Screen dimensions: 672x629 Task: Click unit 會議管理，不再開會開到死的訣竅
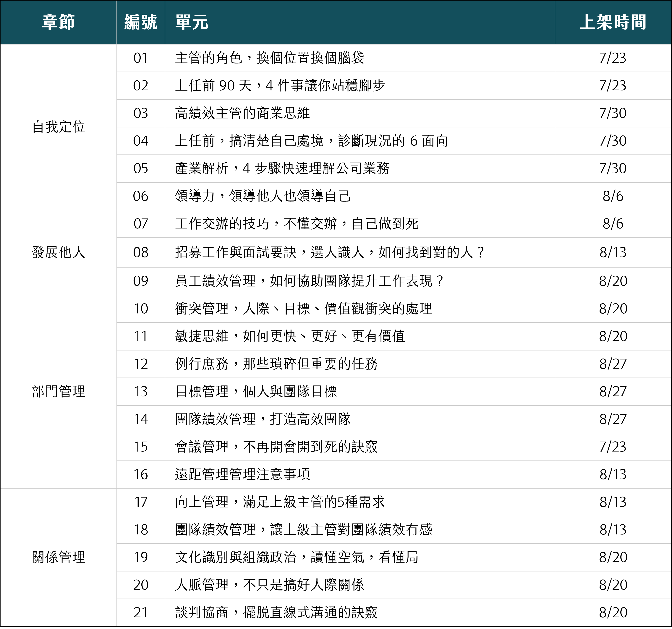pyautogui.click(x=276, y=447)
